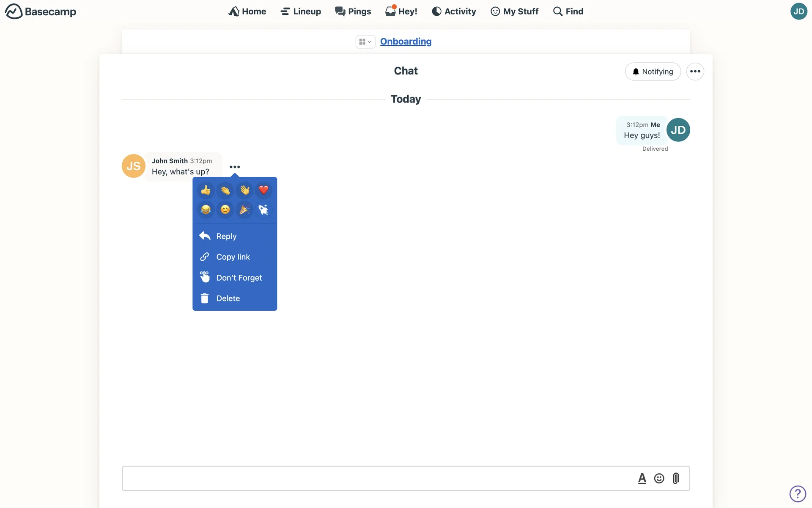
Task: React with red heart emoji
Action: (x=264, y=190)
